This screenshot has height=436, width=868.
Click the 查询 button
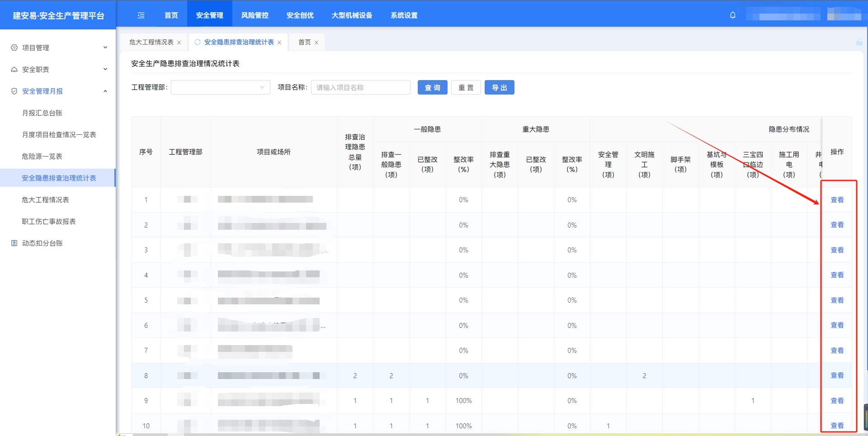432,87
